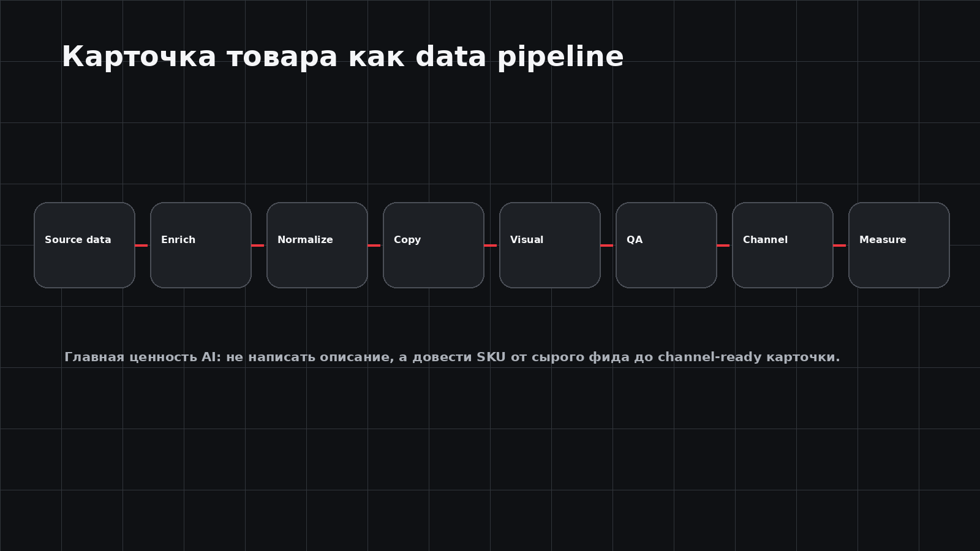The height and width of the screenshot is (551, 980).
Task: Click the Normalize stage card
Action: (317, 245)
